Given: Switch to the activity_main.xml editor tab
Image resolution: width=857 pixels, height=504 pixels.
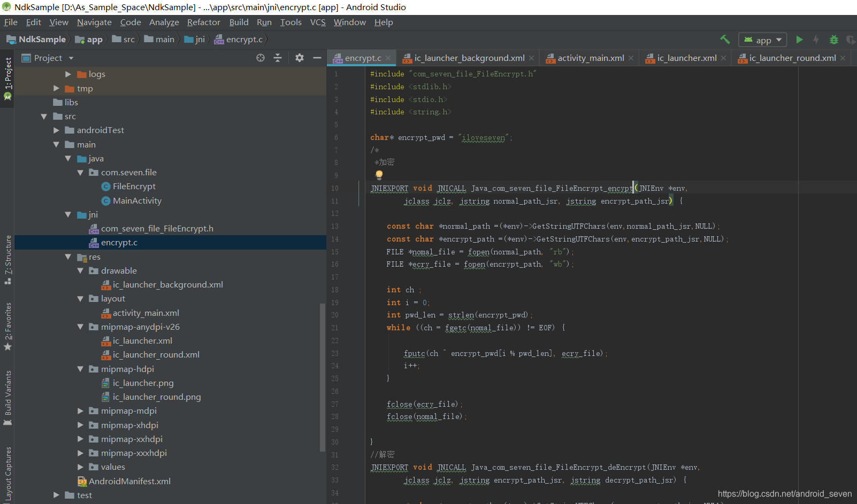Looking at the screenshot, I should pyautogui.click(x=590, y=58).
